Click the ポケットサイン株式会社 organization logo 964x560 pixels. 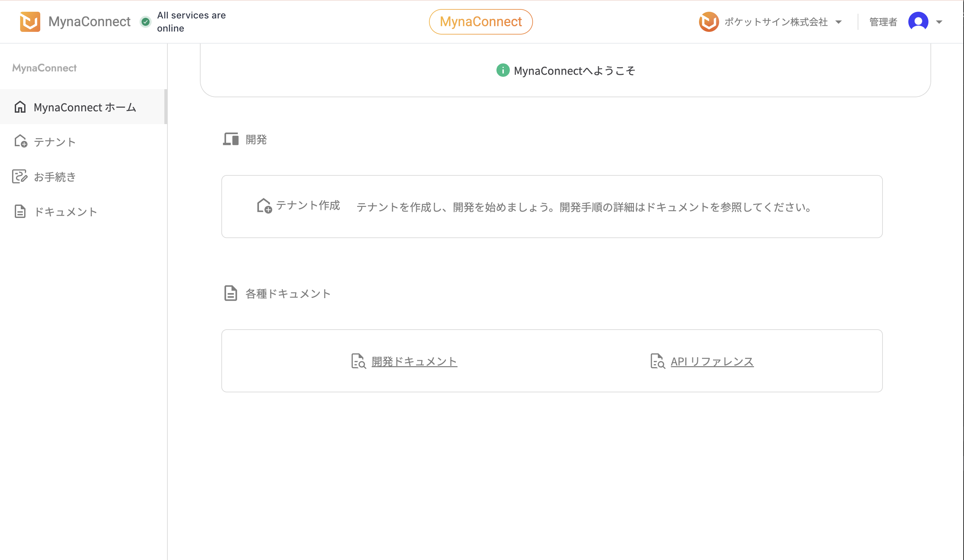coord(708,22)
